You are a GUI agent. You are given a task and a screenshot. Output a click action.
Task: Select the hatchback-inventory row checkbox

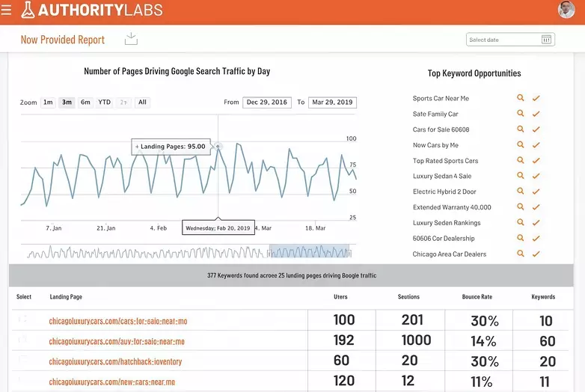(x=22, y=360)
